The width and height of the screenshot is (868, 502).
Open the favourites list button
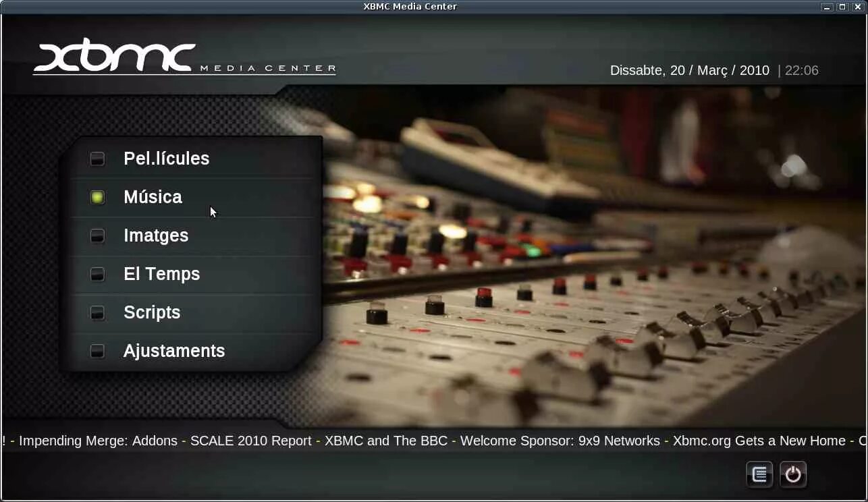point(759,474)
